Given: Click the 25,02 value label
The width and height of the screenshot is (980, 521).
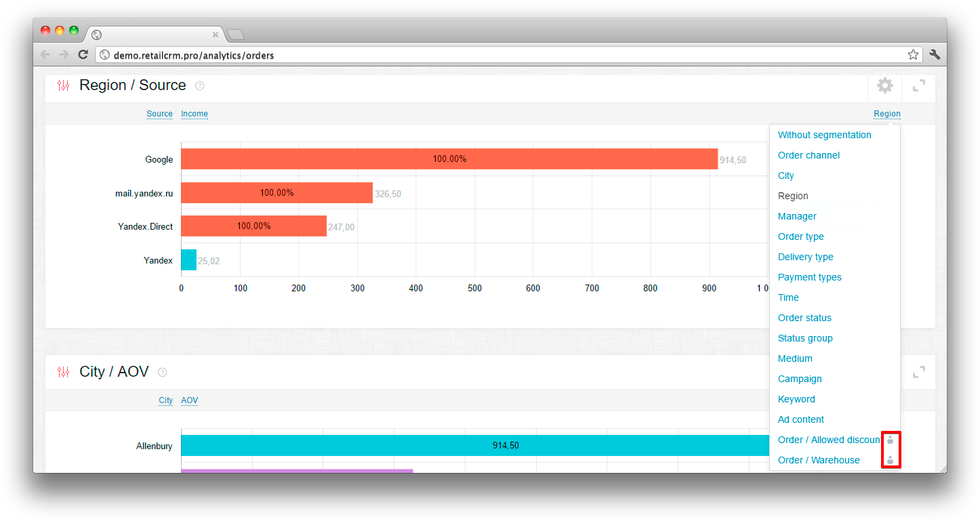Looking at the screenshot, I should click(209, 261).
